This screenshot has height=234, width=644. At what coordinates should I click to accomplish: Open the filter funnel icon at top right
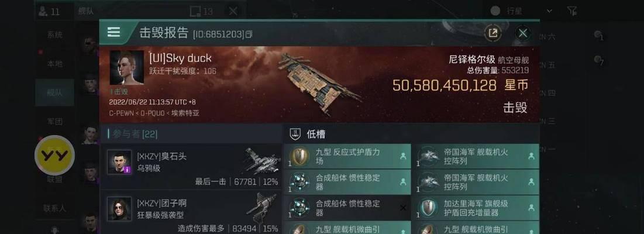point(571,11)
